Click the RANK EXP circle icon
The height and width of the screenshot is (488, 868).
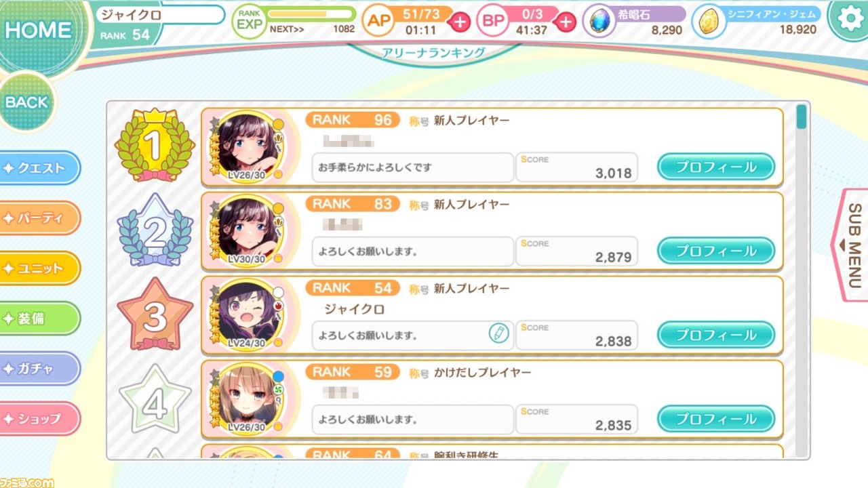[x=249, y=21]
